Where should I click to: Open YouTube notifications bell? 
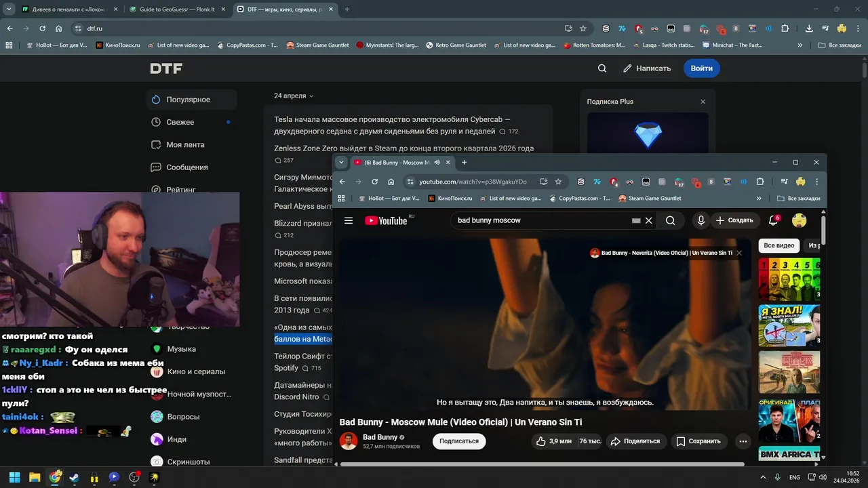point(773,220)
